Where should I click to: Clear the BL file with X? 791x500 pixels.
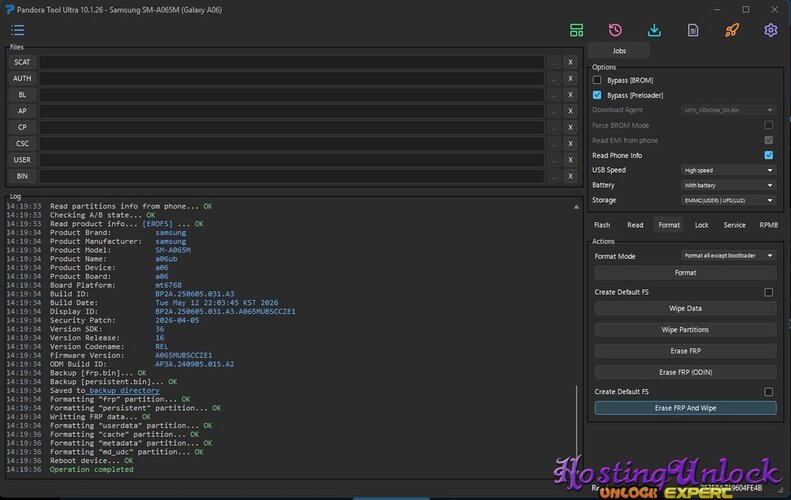coord(570,95)
